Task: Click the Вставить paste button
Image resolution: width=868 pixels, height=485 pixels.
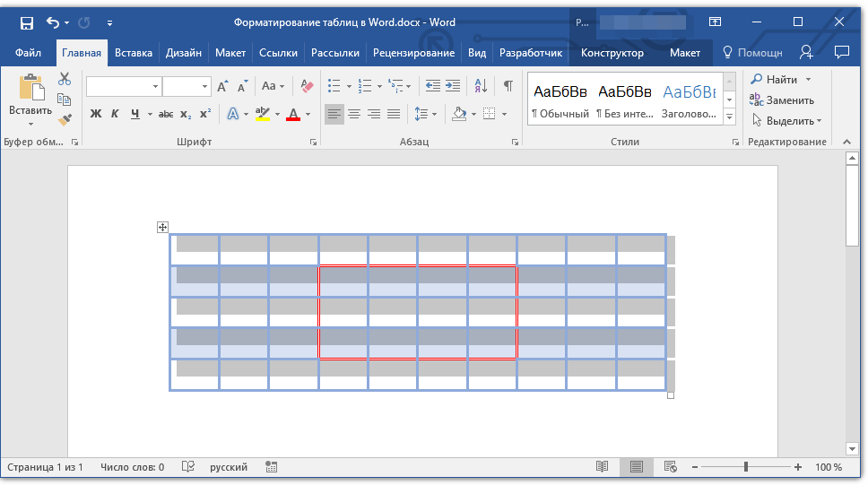Action: [30, 99]
